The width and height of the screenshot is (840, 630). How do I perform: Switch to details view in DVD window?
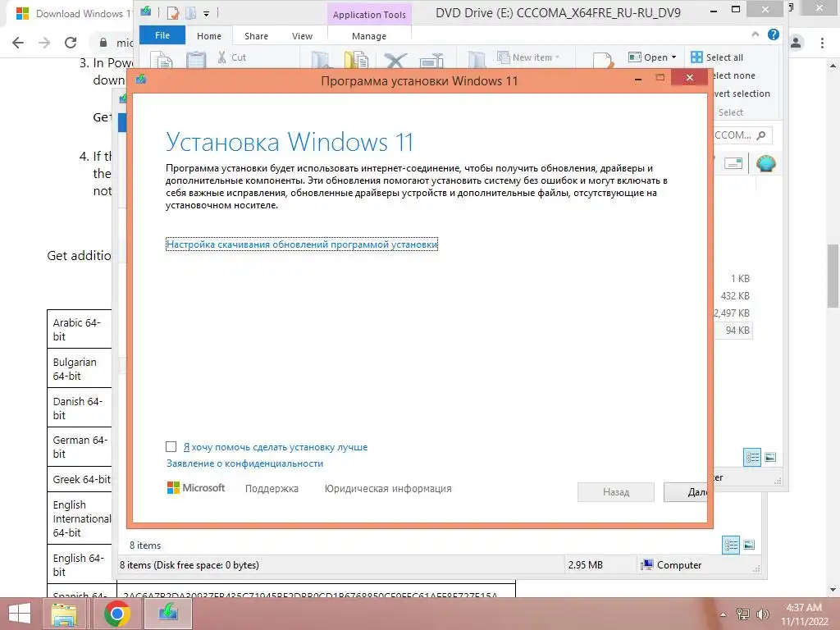pyautogui.click(x=752, y=457)
